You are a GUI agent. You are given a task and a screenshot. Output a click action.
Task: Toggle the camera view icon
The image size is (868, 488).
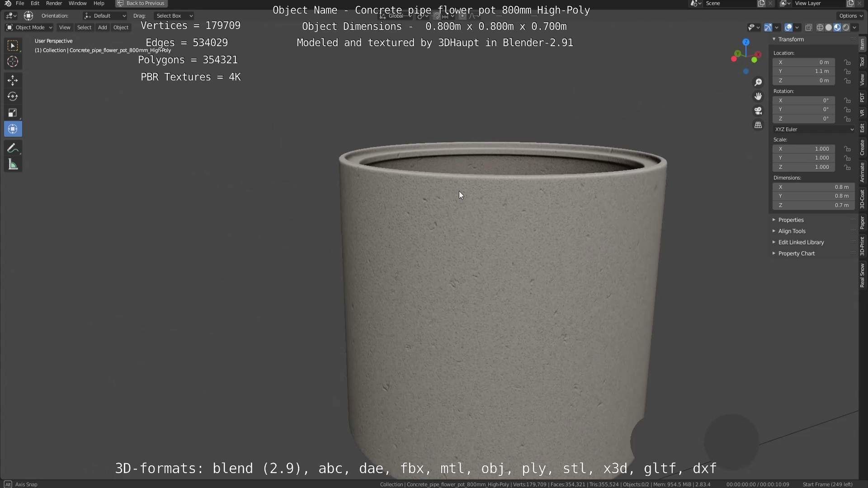758,111
